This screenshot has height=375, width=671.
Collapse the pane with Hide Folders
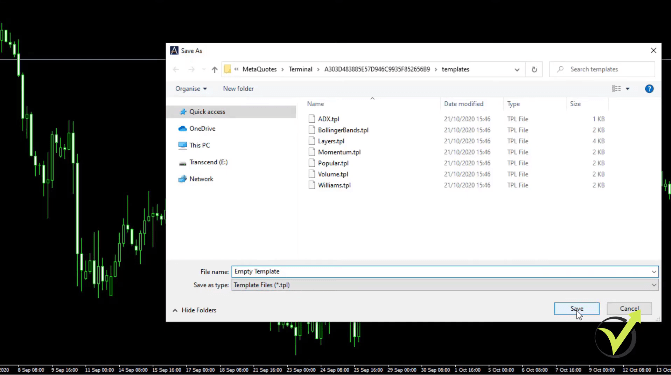(194, 310)
